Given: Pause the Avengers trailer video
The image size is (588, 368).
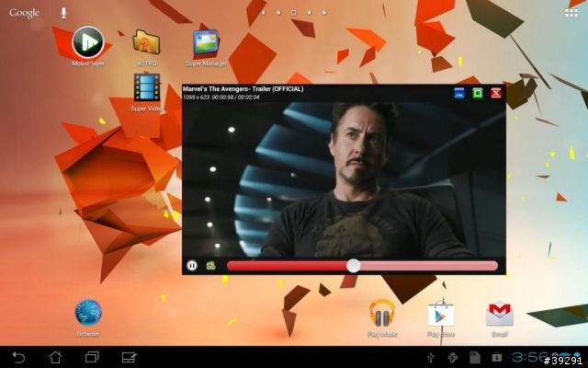Looking at the screenshot, I should [192, 266].
